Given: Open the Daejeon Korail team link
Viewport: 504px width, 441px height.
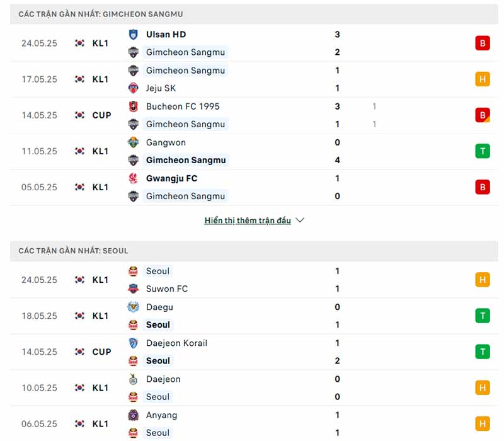Looking at the screenshot, I should click(176, 343).
